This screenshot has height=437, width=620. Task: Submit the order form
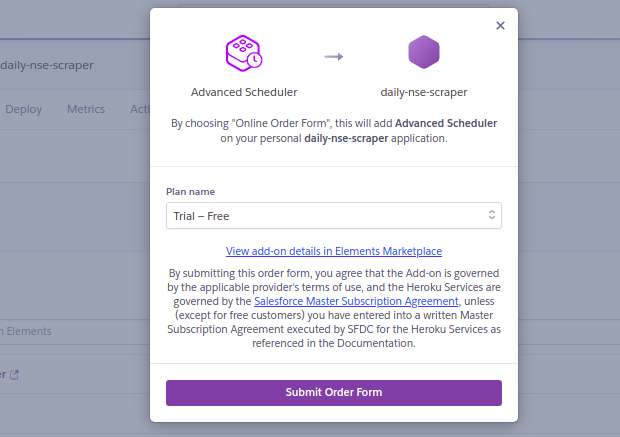point(334,393)
